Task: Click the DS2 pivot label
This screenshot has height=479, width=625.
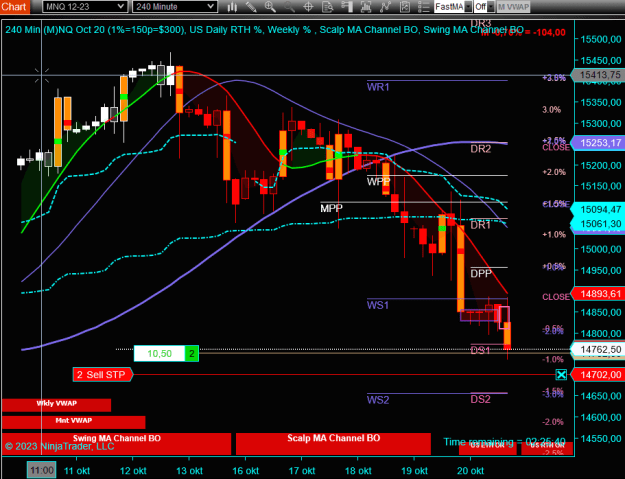Action: pyautogui.click(x=480, y=399)
